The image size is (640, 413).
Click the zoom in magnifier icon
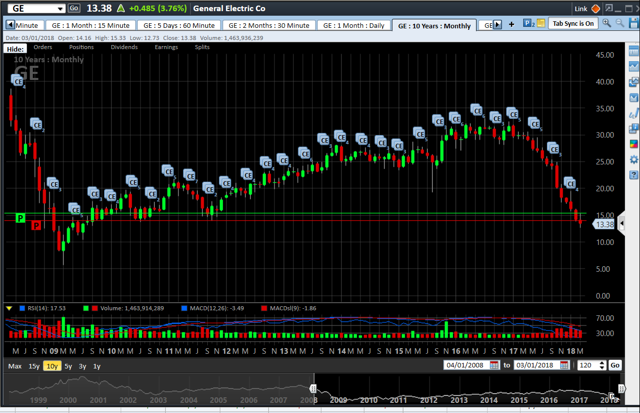click(607, 23)
